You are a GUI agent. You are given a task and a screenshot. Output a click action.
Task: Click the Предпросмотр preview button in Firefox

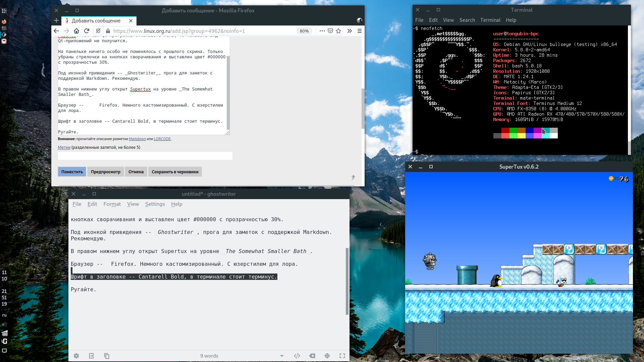coord(106,172)
